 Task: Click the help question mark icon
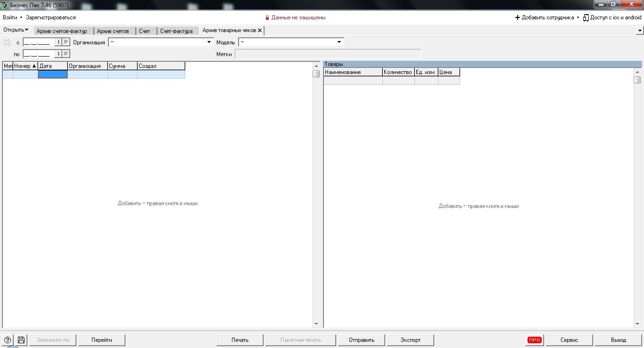click(x=8, y=340)
